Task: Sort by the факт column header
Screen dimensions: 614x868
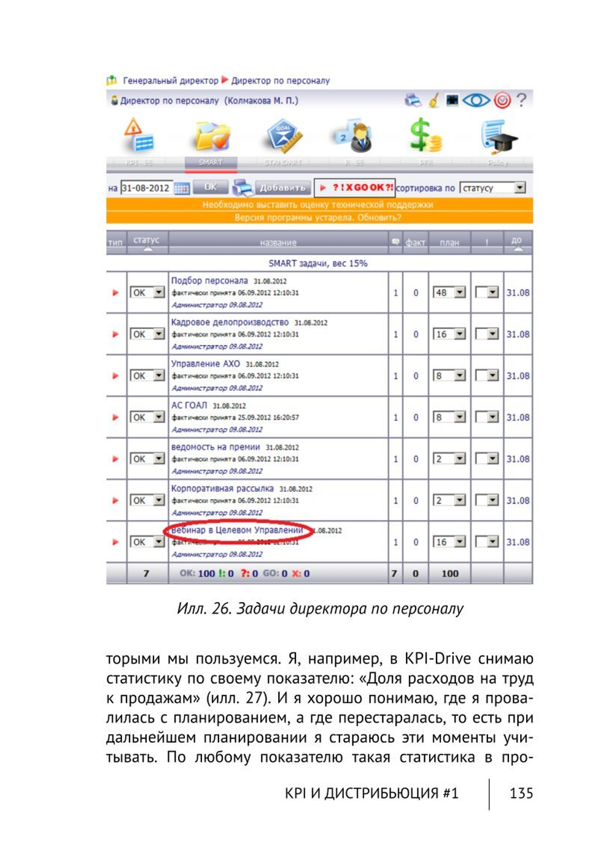Action: (416, 242)
